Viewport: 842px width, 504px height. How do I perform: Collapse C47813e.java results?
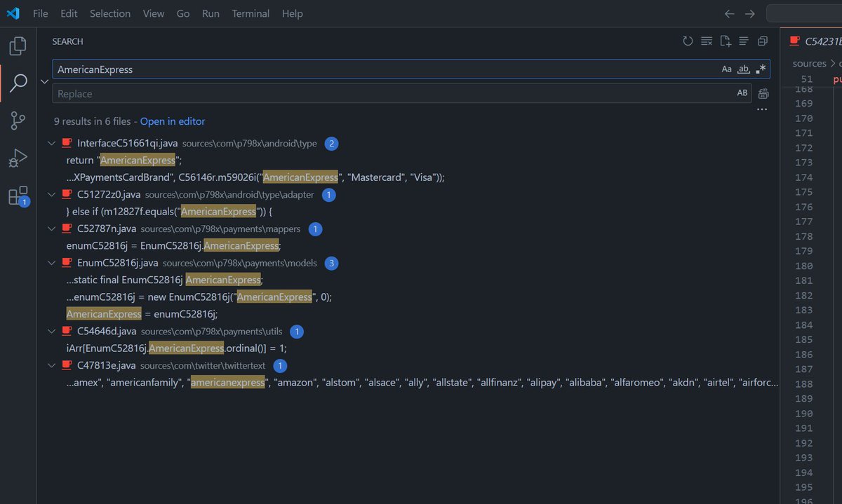click(51, 365)
